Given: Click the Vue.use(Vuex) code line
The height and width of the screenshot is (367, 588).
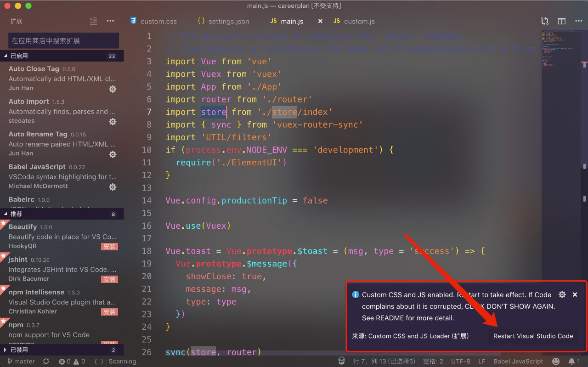Looking at the screenshot, I should pos(198,226).
